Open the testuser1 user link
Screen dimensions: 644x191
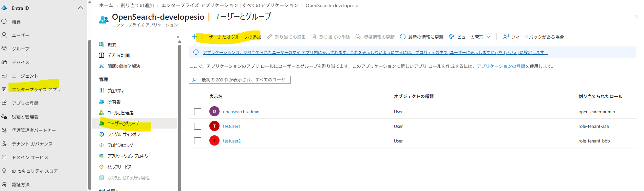pos(231,126)
